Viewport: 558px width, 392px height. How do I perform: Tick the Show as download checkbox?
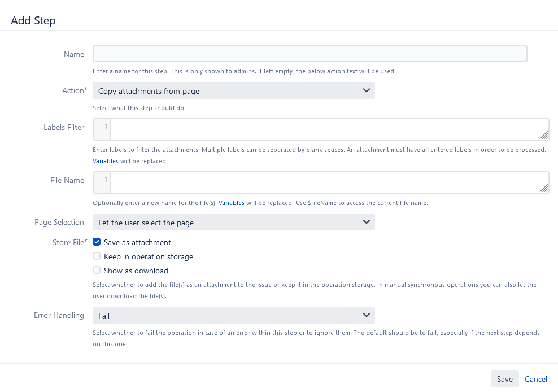coord(97,271)
